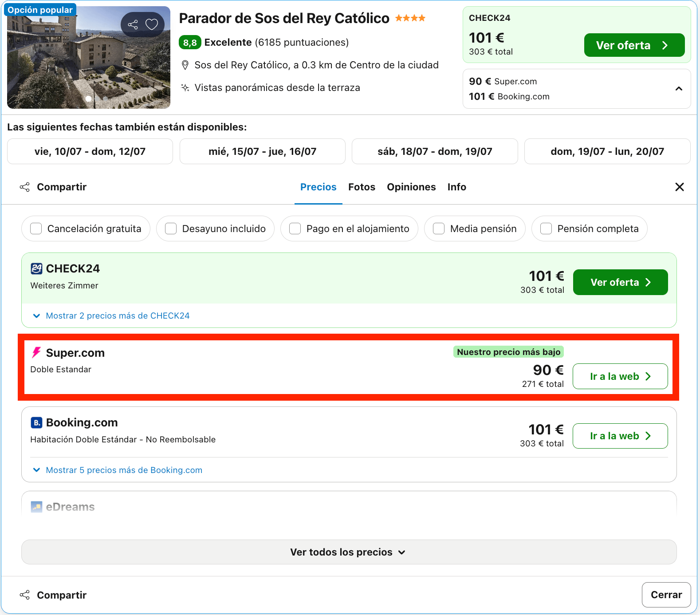Click the Excelente (6185 puntuaciones) rating text
The height and width of the screenshot is (615, 700).
[x=276, y=43]
